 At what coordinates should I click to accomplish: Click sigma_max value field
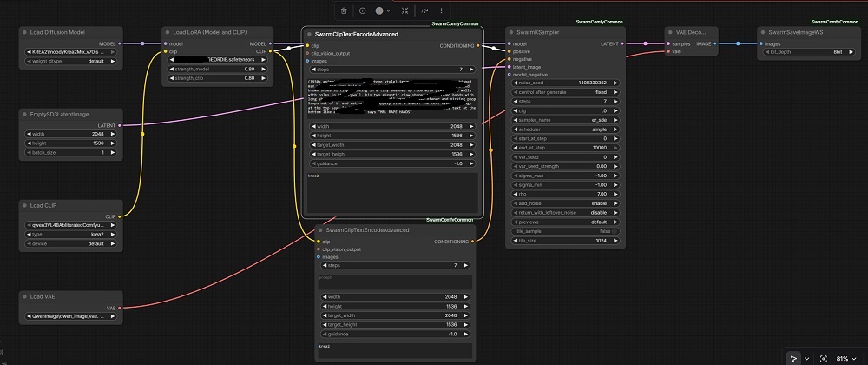click(x=566, y=176)
